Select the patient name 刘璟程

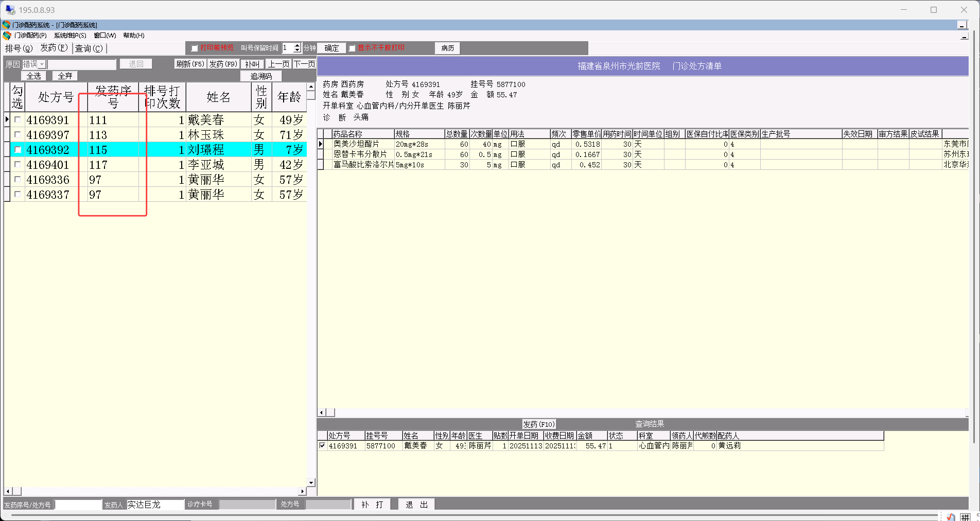pyautogui.click(x=206, y=150)
